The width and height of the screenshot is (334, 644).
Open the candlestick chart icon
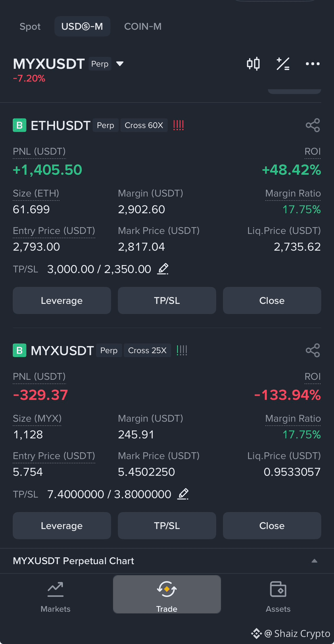pos(253,64)
